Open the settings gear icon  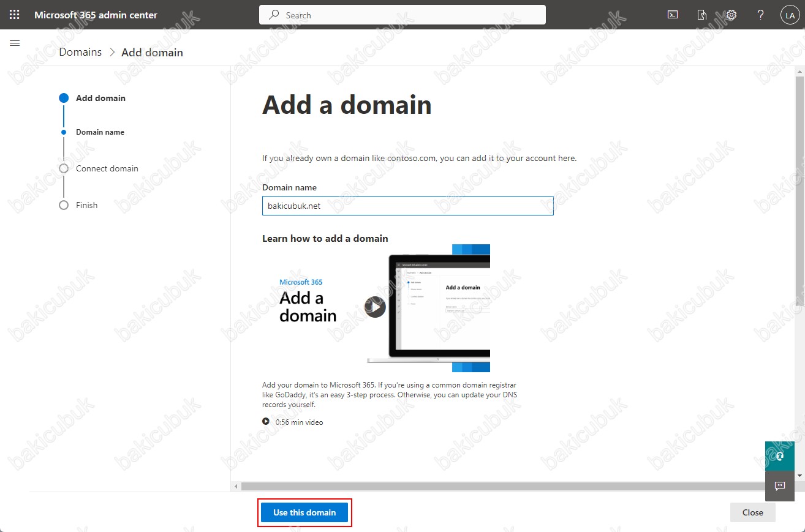click(731, 15)
